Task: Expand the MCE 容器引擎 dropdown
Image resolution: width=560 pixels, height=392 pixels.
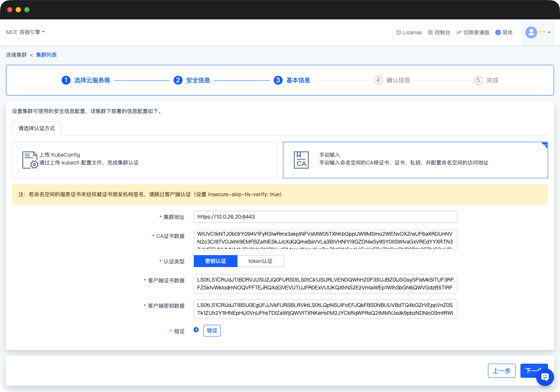Action: [x=25, y=32]
